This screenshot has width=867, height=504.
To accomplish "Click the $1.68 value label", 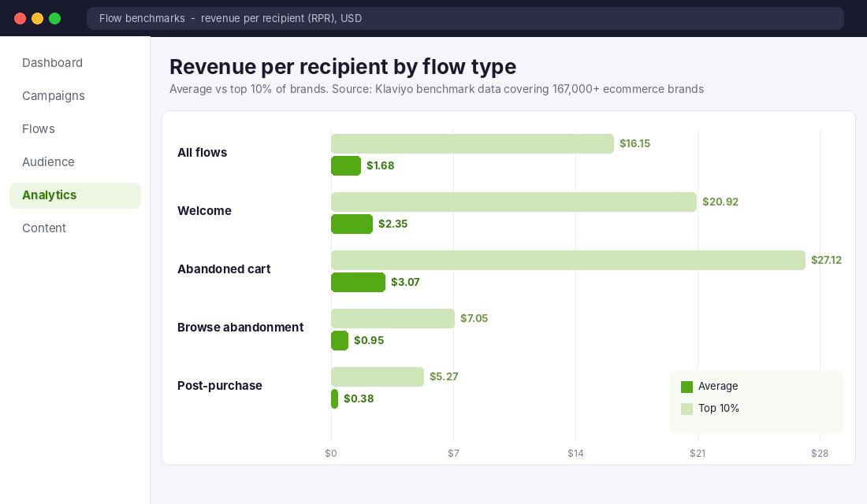I will point(381,166).
